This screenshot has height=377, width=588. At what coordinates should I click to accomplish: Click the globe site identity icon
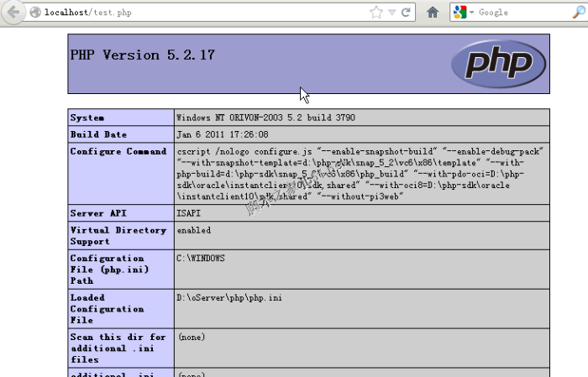coord(35,13)
